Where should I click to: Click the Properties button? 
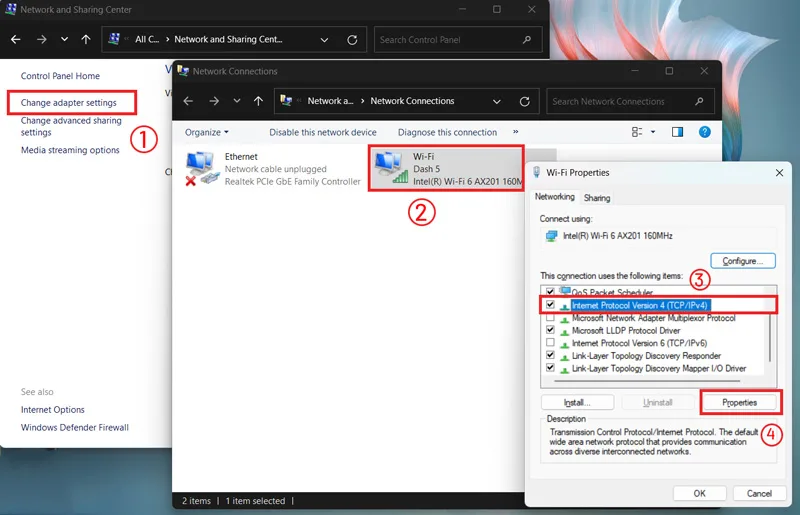pyautogui.click(x=739, y=402)
